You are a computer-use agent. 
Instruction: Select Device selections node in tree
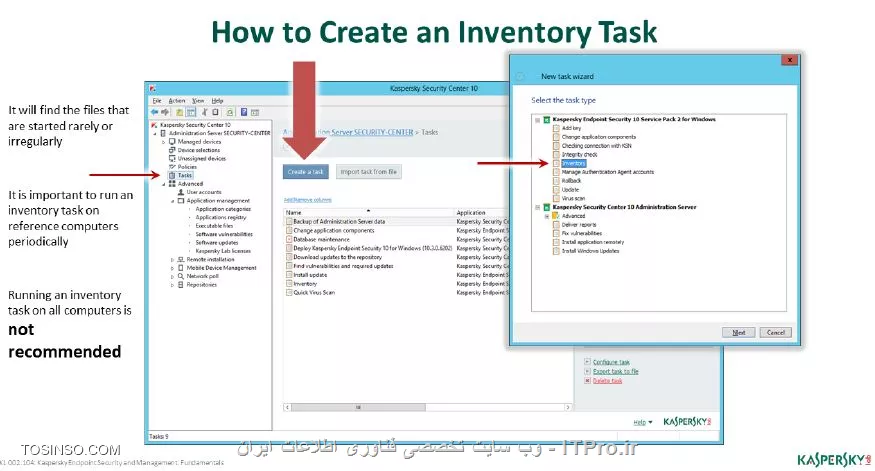pyautogui.click(x=199, y=150)
